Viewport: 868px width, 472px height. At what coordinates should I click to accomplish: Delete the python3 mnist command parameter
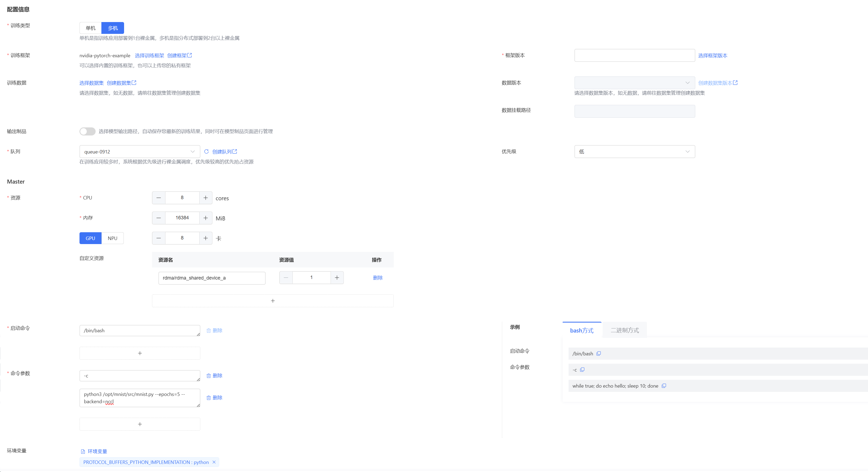(214, 398)
